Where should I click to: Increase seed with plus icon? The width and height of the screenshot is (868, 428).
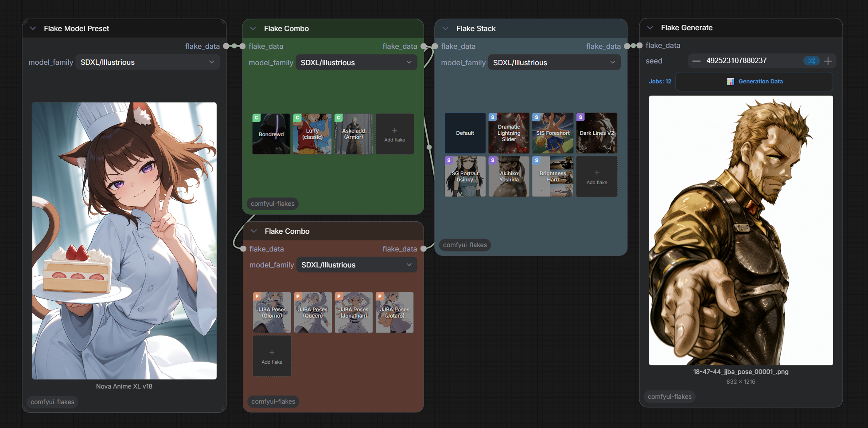pos(828,61)
